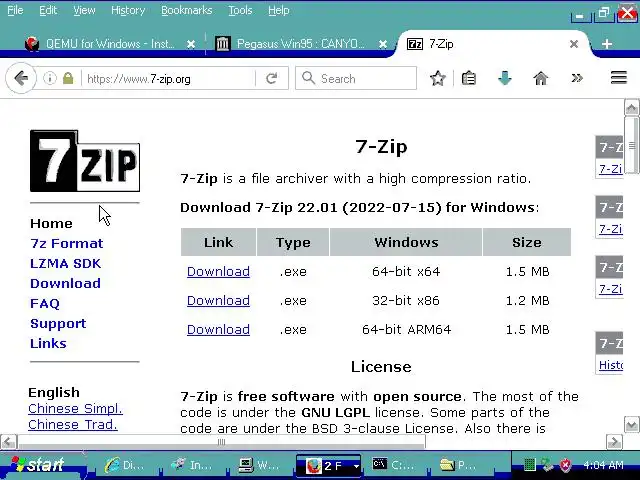The image size is (640, 480).
Task: Open the W... computer taskbar item
Action: point(258,465)
